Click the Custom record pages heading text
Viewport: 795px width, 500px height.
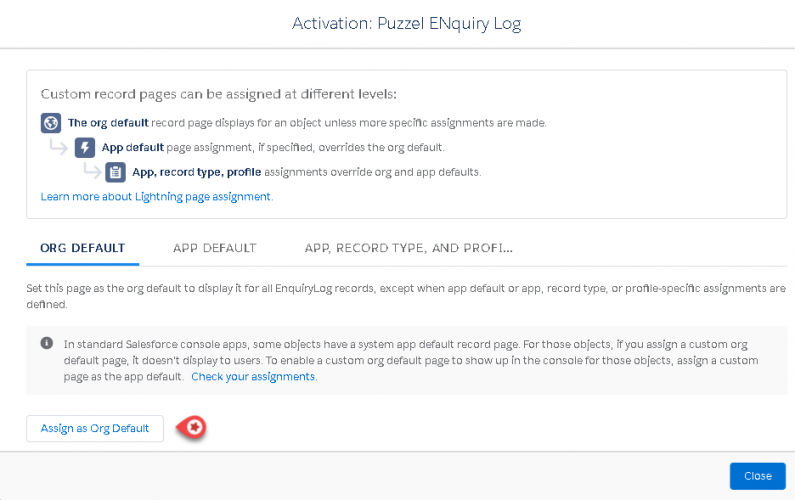pyautogui.click(x=219, y=94)
